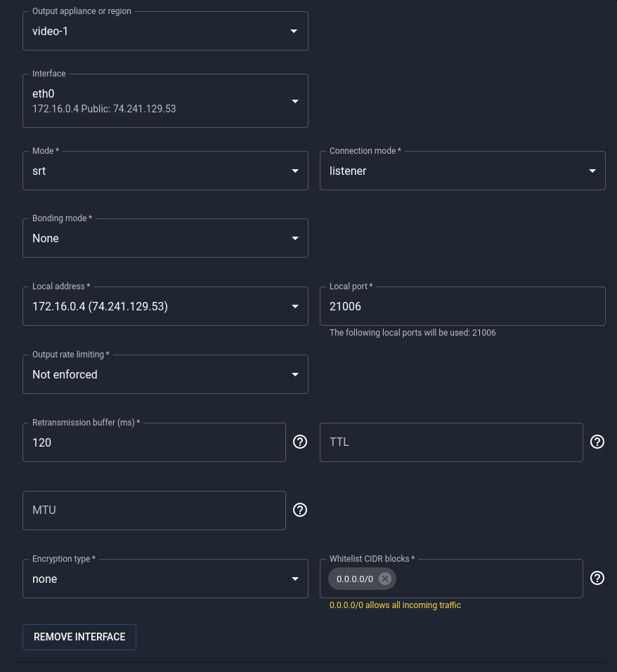This screenshot has height=672, width=617.
Task: Focus the Local port field
Action: pyautogui.click(x=462, y=307)
